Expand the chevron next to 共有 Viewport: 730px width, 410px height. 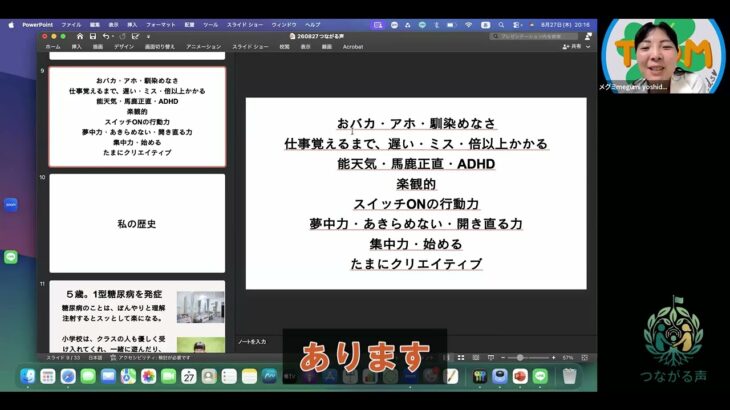[588, 47]
